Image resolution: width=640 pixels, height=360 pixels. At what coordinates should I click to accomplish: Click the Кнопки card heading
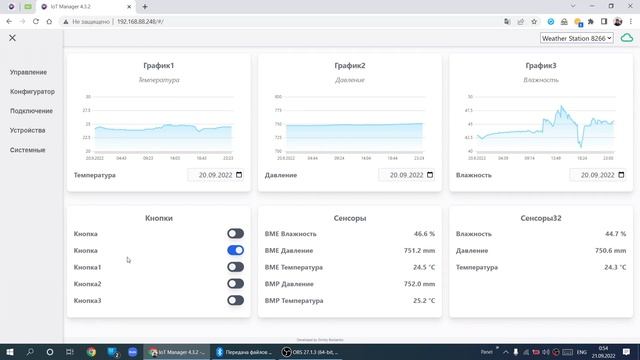tap(159, 218)
